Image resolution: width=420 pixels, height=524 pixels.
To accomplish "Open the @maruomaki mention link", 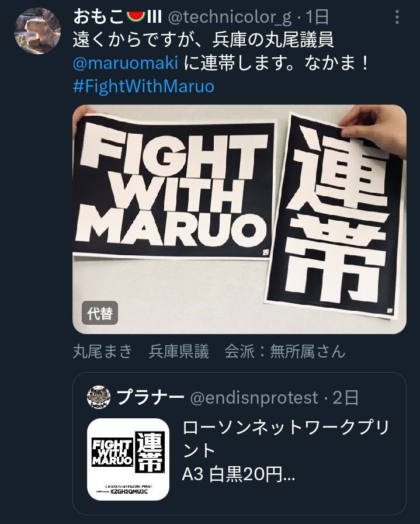I will click(125, 63).
